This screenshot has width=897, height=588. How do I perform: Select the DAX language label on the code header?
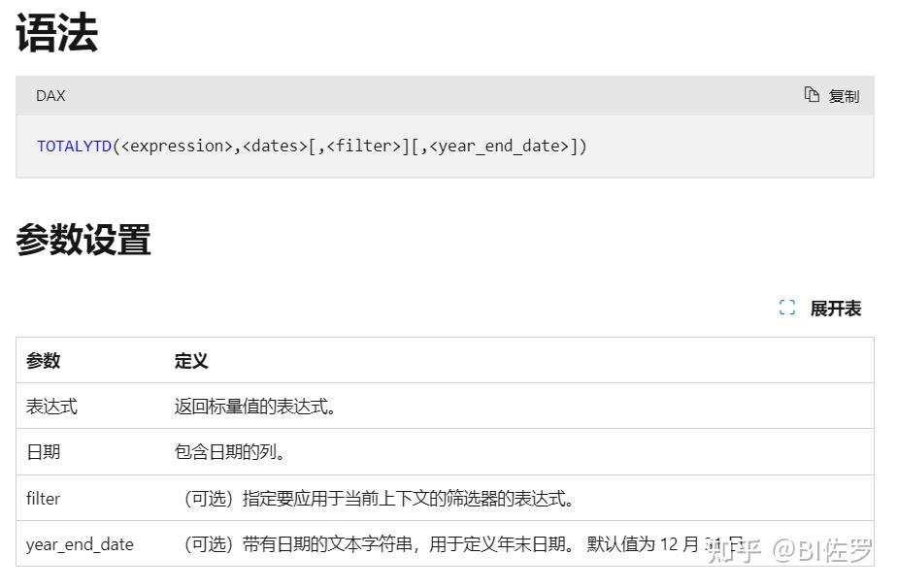(50, 95)
